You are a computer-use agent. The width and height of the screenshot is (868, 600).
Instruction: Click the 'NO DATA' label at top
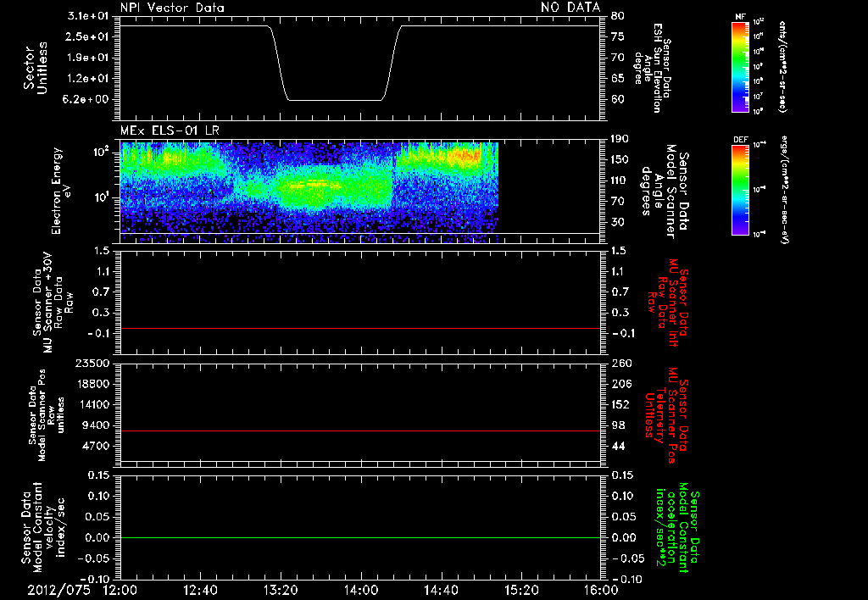[x=570, y=7]
